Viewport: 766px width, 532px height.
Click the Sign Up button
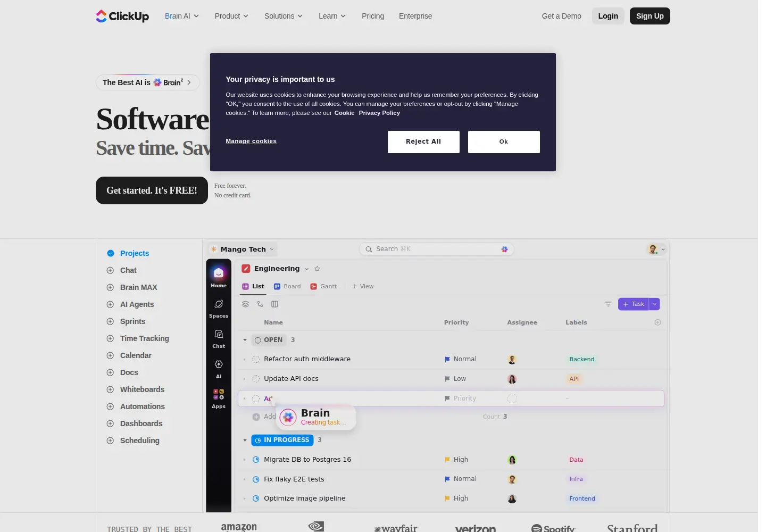[x=650, y=16]
